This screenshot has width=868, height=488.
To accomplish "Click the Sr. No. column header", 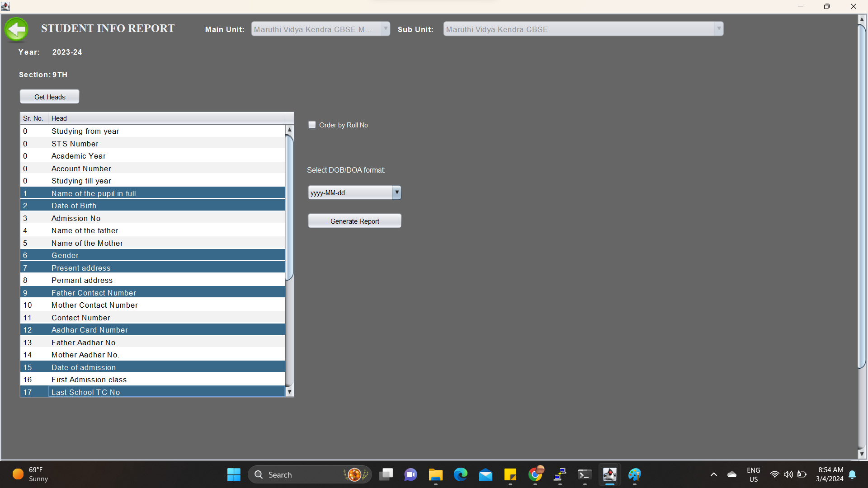I will [33, 118].
